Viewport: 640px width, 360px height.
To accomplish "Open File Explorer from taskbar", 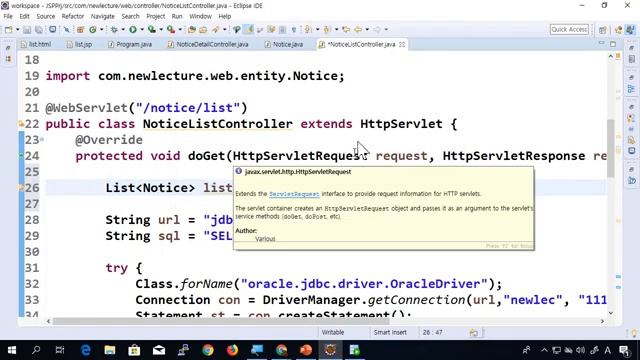I will pyautogui.click(x=110, y=350).
